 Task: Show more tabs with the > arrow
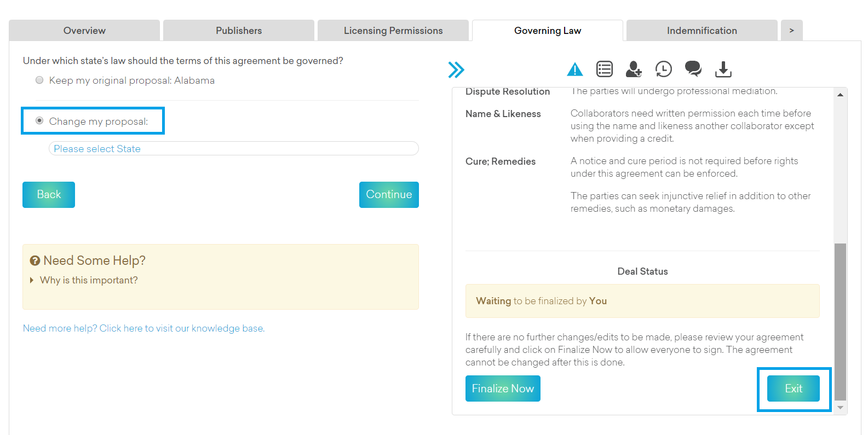[791, 31]
